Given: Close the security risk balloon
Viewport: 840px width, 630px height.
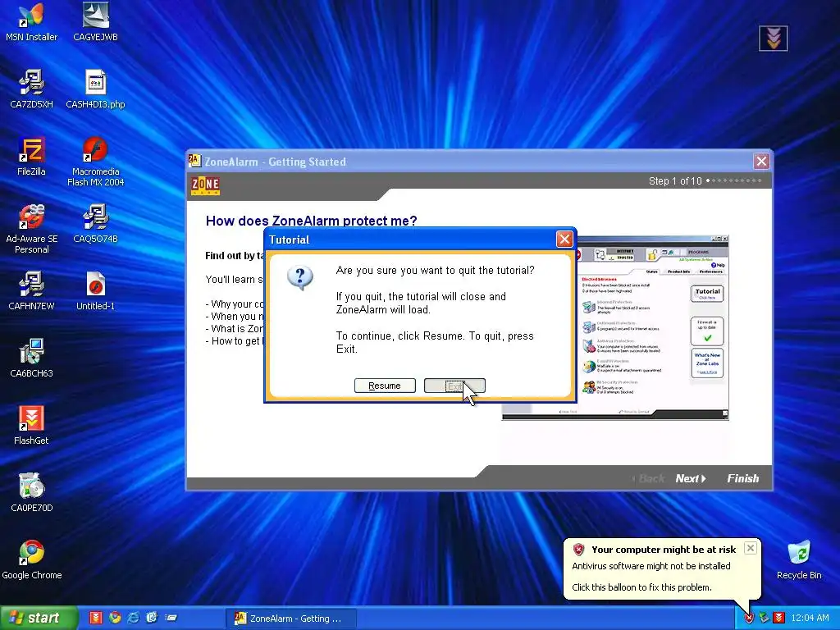Looking at the screenshot, I should (751, 548).
